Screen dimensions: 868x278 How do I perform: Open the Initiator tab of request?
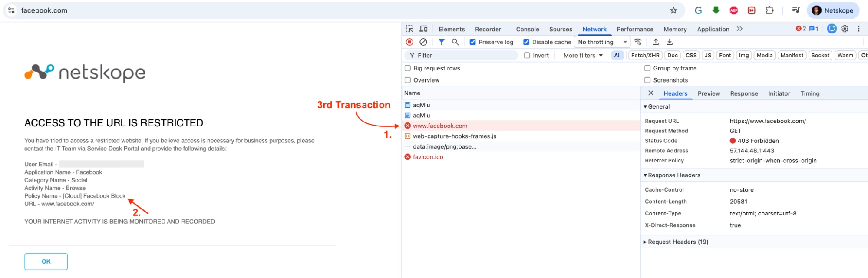coord(779,93)
